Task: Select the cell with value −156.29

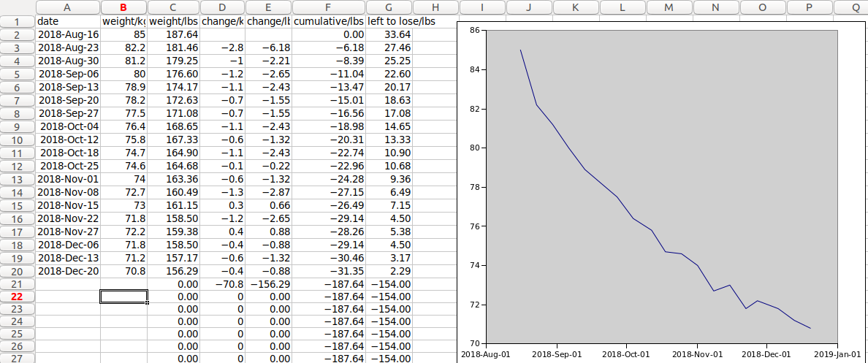Action: click(x=269, y=284)
